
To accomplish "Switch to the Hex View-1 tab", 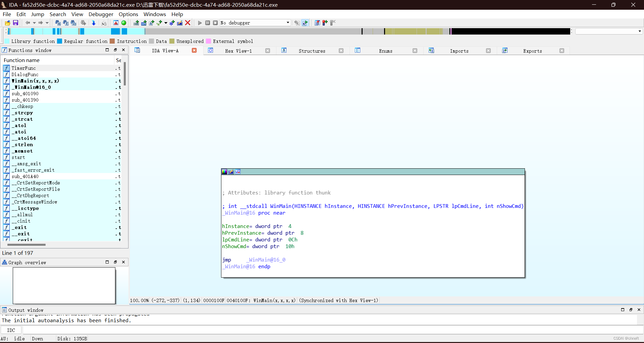I will (x=238, y=51).
